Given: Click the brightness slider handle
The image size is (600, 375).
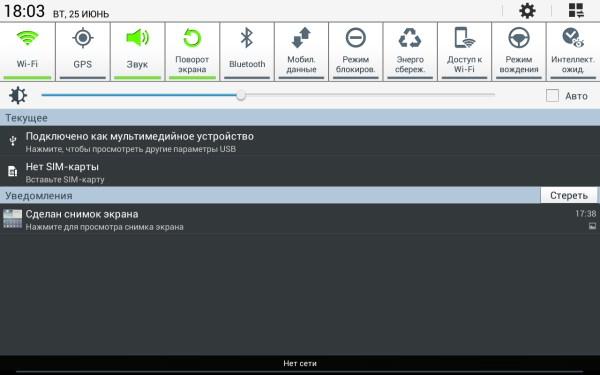Looking at the screenshot, I should tap(241, 95).
